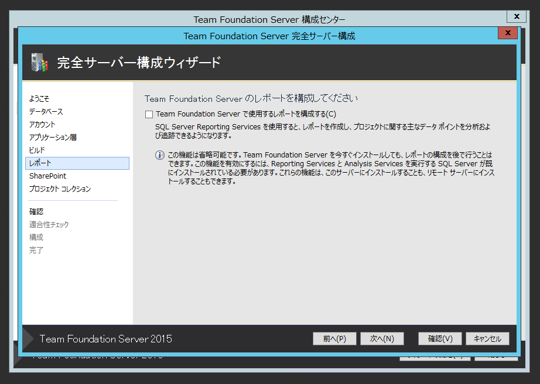Viewport: 540px width, 384px height.
Task: Enable the Team Foundation Server reports checkbox
Action: [x=149, y=114]
